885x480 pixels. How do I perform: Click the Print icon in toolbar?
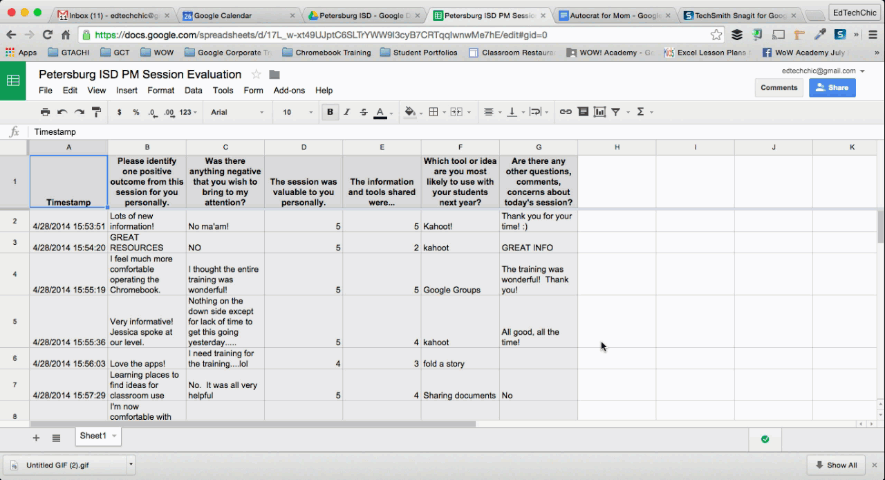point(45,112)
